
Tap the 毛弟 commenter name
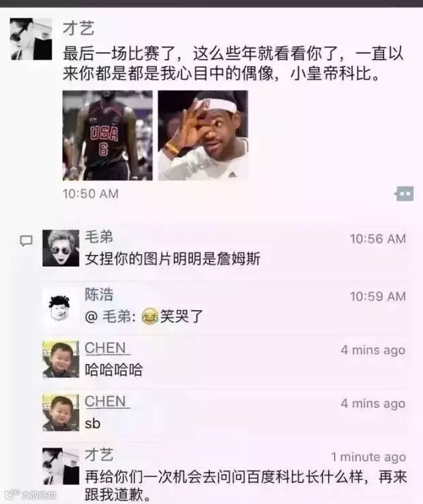tap(99, 237)
